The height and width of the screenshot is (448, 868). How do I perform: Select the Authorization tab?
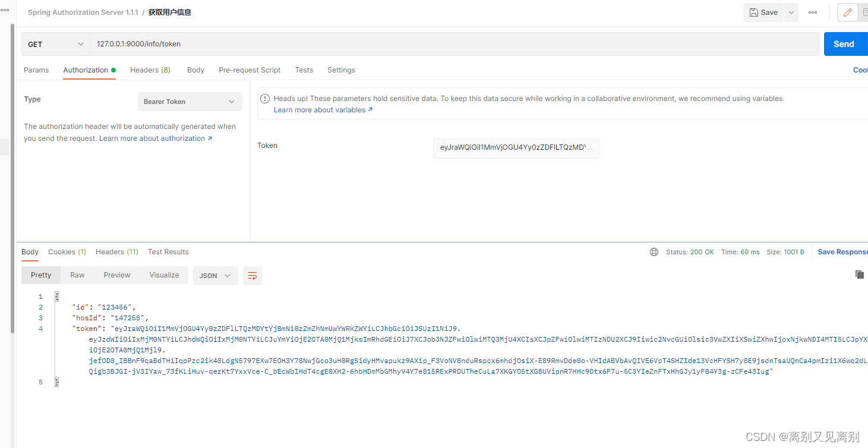(x=89, y=70)
